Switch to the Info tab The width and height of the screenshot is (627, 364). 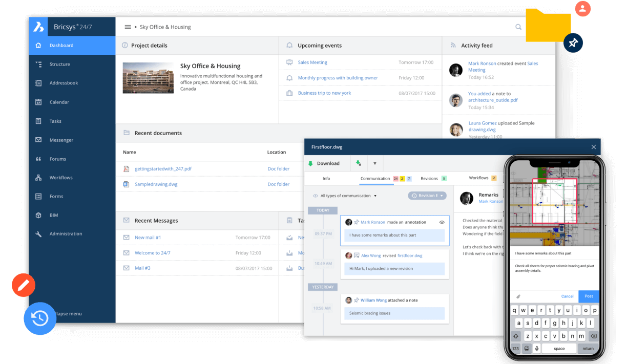(326, 178)
